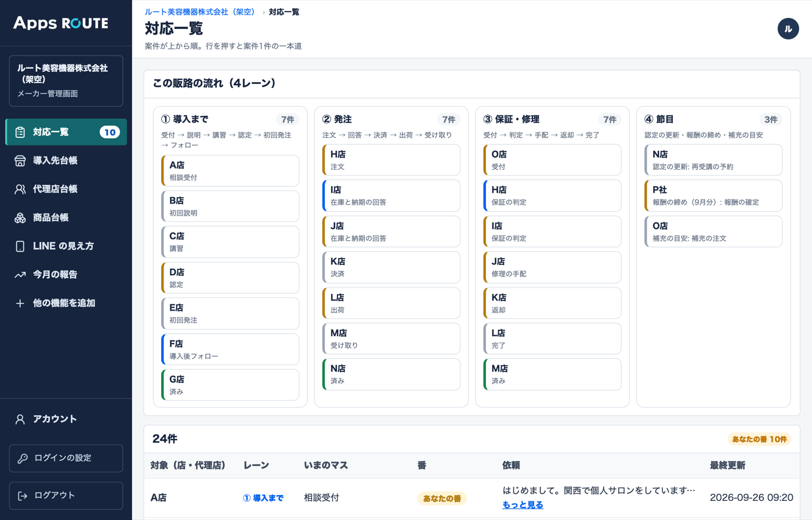Click the 導入先台帳 store icon
Image resolution: width=812 pixels, height=520 pixels.
(x=20, y=161)
